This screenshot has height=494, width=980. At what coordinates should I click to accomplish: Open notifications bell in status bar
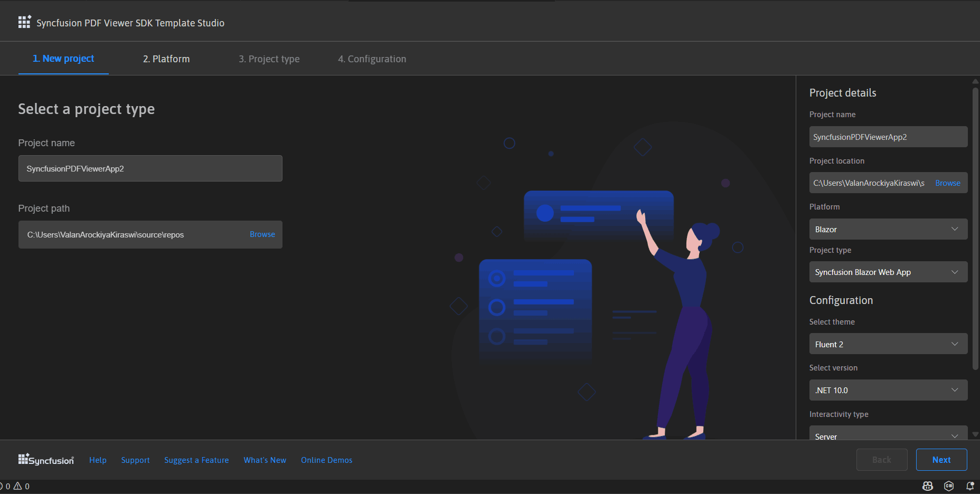point(970,486)
